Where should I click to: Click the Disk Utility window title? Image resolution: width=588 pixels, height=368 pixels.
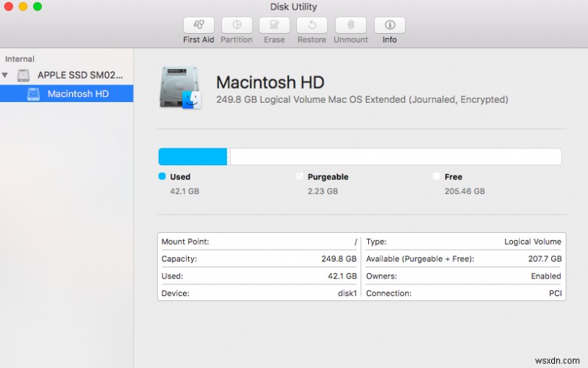(293, 7)
